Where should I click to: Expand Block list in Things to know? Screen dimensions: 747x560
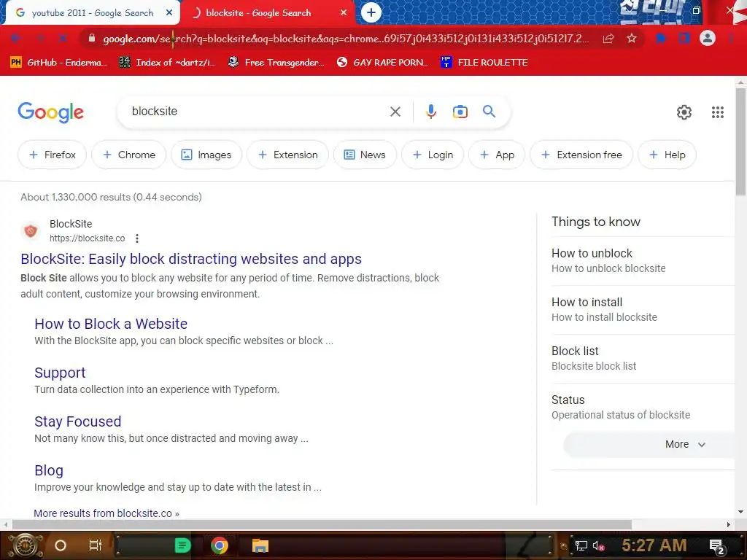click(x=643, y=359)
